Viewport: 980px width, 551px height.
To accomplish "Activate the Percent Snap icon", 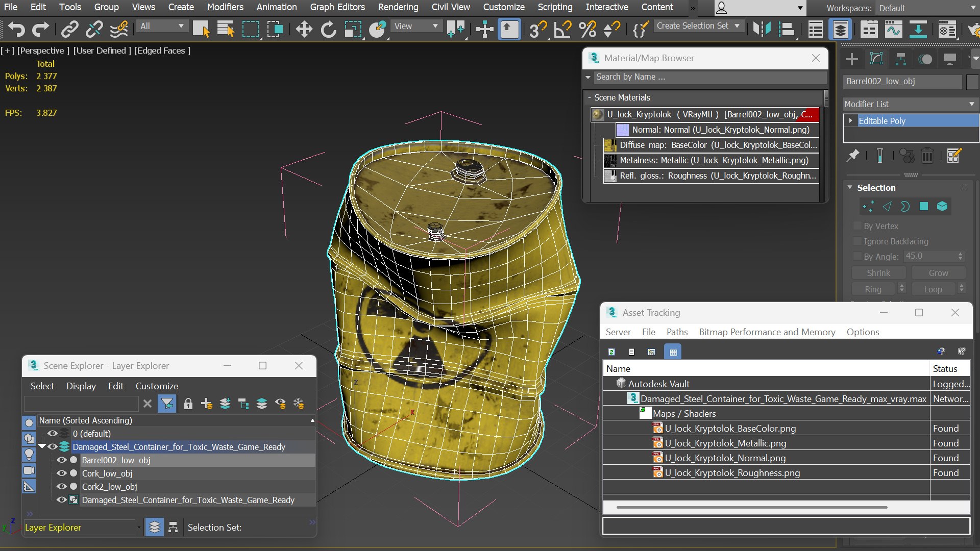I will (587, 29).
